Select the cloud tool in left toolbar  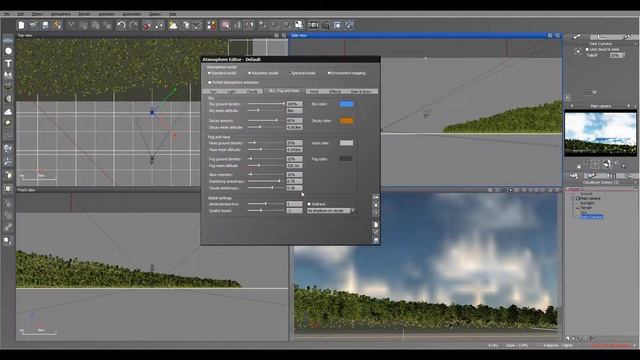pos(8,111)
